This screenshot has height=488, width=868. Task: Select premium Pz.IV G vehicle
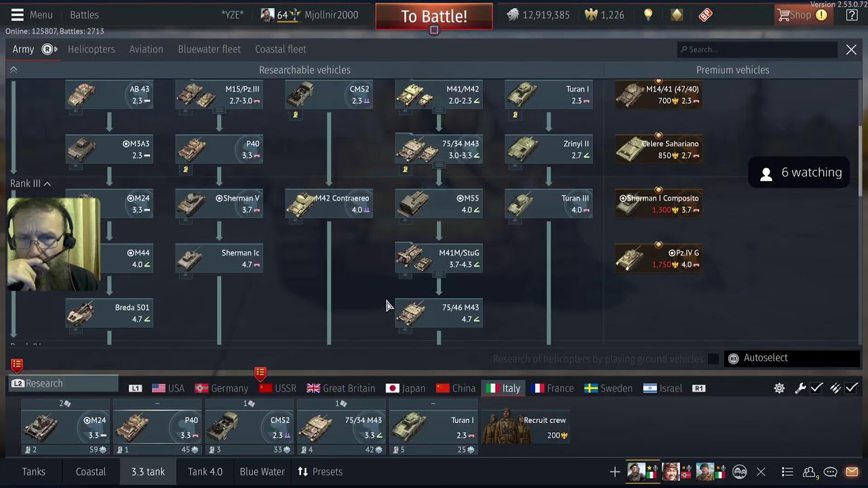(658, 259)
